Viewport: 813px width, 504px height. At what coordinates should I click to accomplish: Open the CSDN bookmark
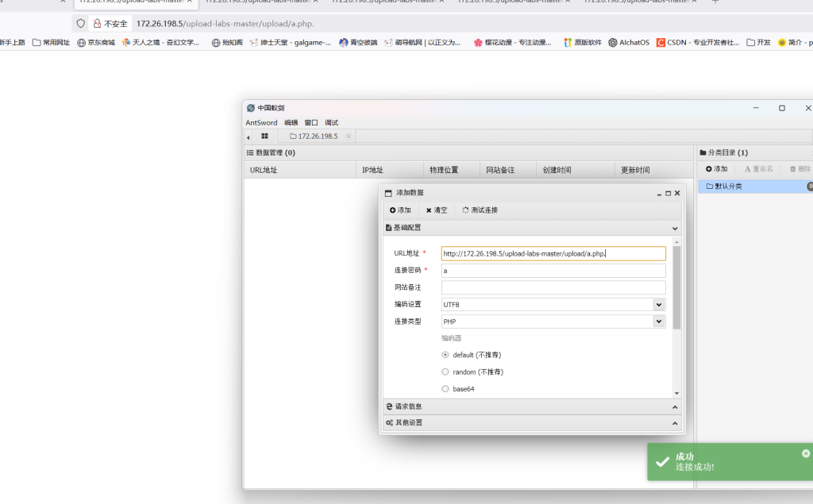pyautogui.click(x=697, y=43)
